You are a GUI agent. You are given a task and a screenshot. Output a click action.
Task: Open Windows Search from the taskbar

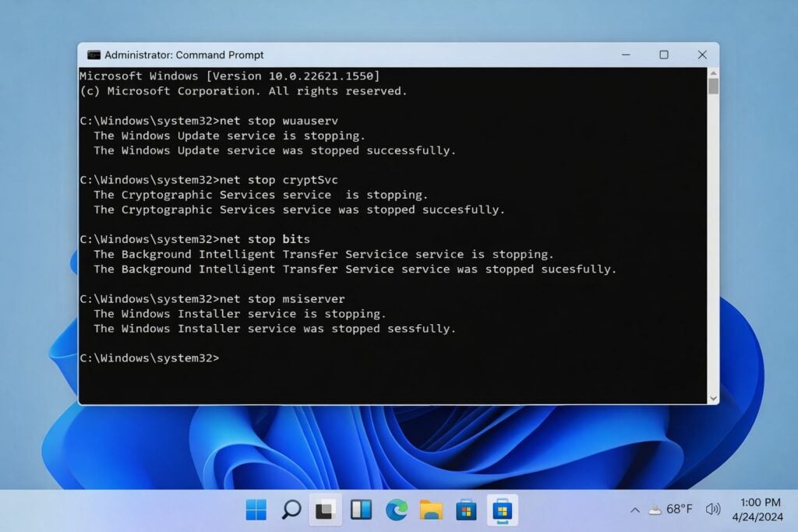(x=291, y=509)
